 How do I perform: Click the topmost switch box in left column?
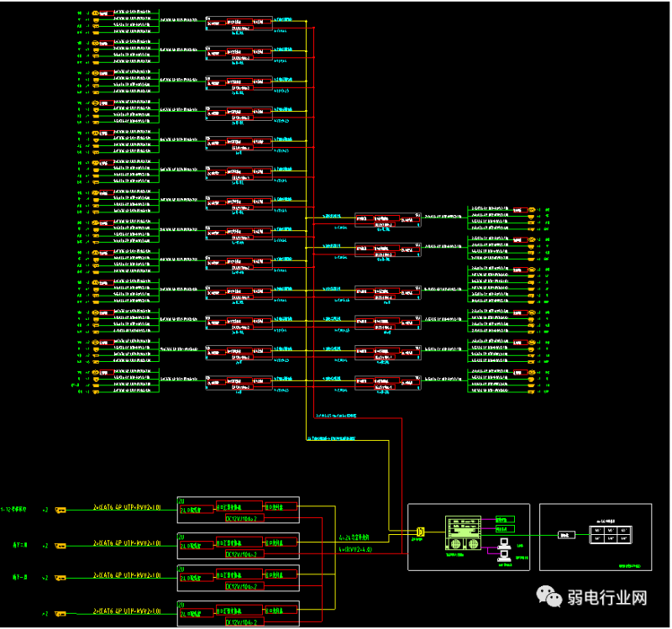239,23
